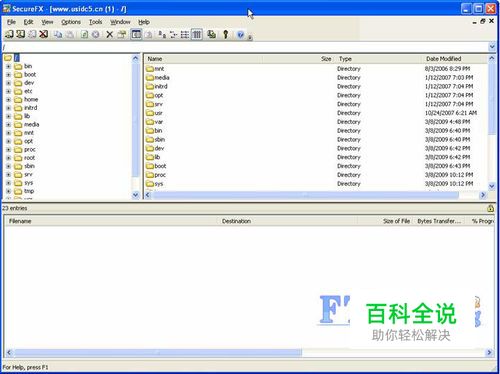The width and height of the screenshot is (500, 374).
Task: Select the usr directory in file list
Action: click(x=158, y=113)
